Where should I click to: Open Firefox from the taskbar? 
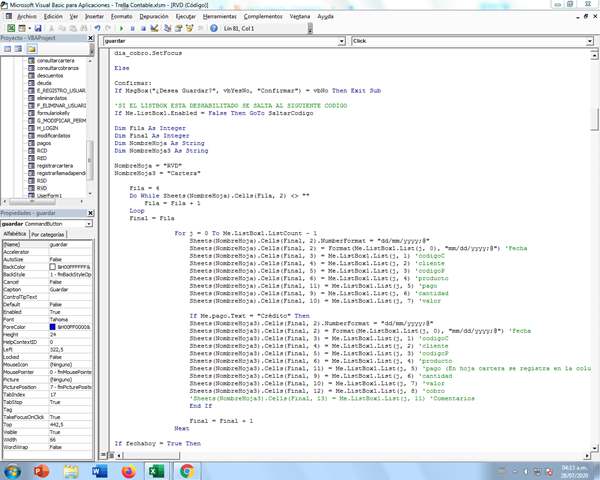[129, 470]
